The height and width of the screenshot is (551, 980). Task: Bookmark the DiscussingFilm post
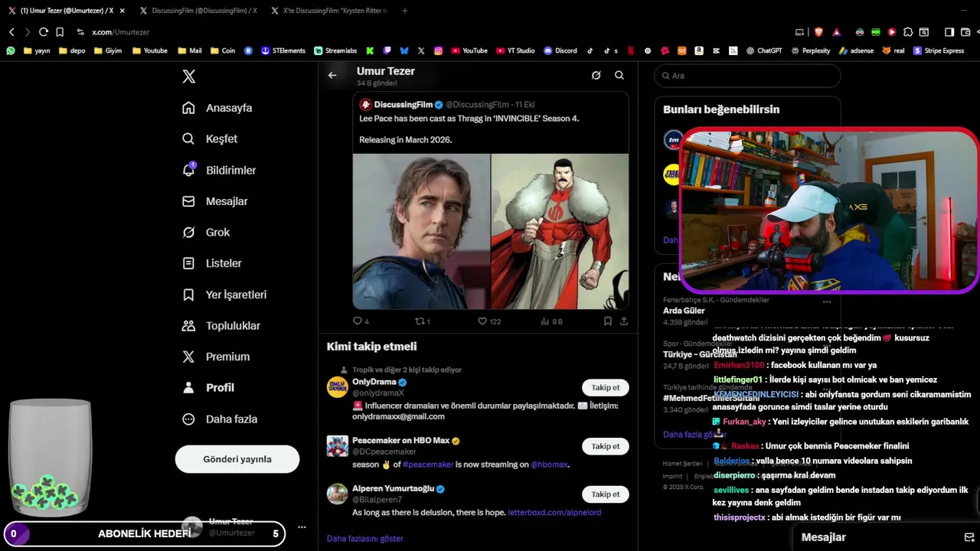pyautogui.click(x=607, y=321)
